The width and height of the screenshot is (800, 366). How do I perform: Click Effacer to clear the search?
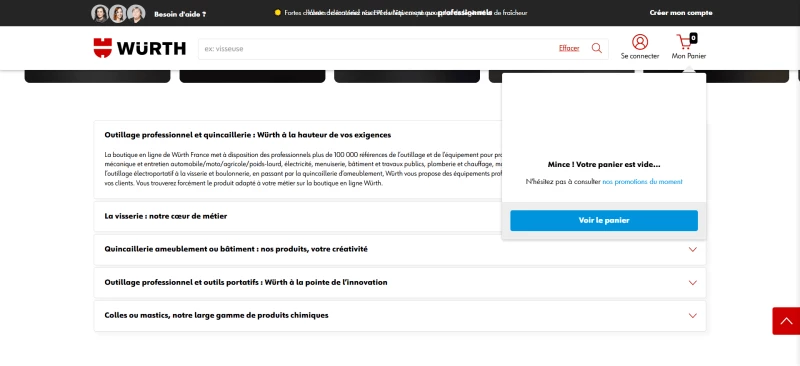[x=569, y=48]
